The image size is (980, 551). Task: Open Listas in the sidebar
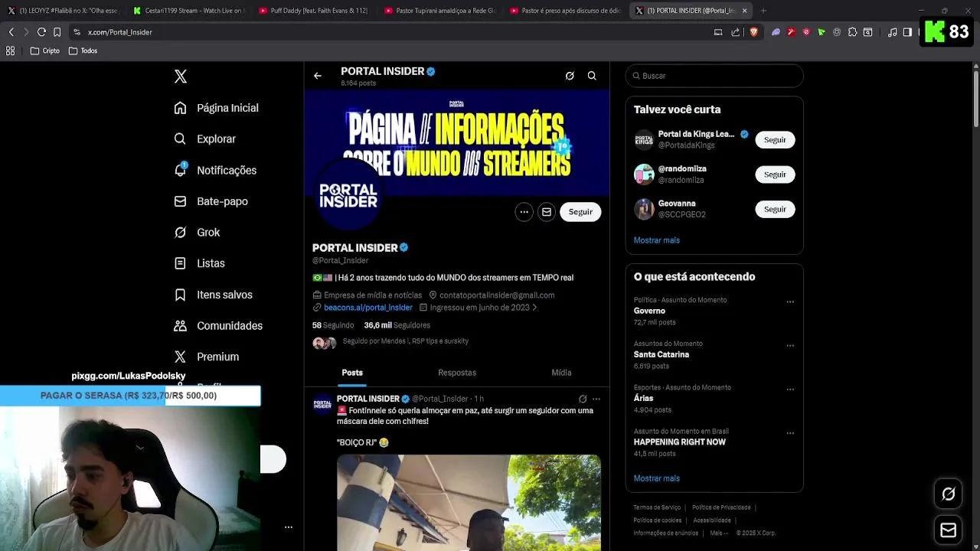(199, 263)
